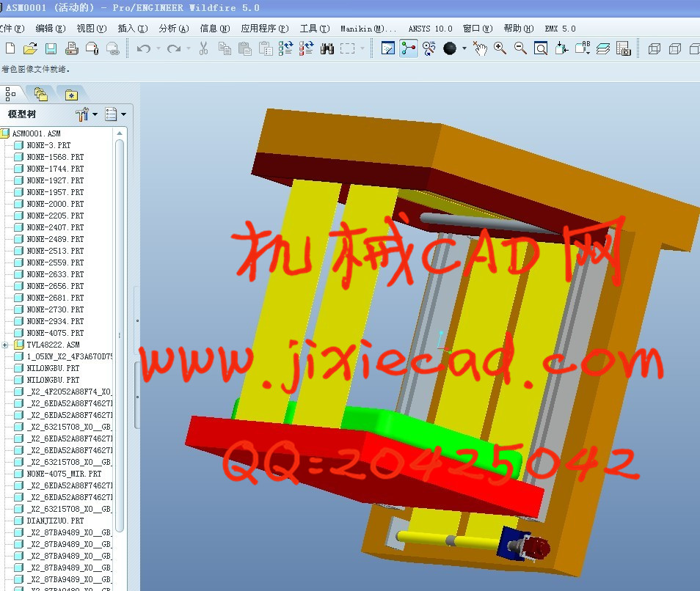Open the 分析(A) menu

173,29
